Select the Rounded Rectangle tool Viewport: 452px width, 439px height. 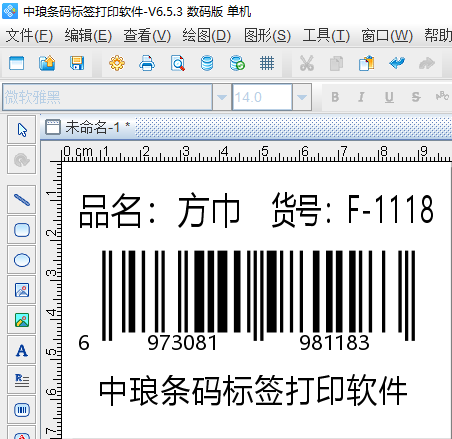coord(22,230)
